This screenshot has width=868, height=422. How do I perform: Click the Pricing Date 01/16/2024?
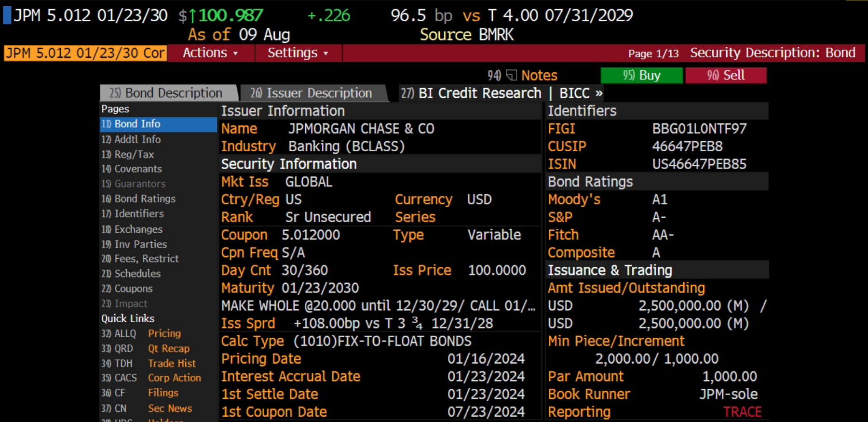coord(486,359)
